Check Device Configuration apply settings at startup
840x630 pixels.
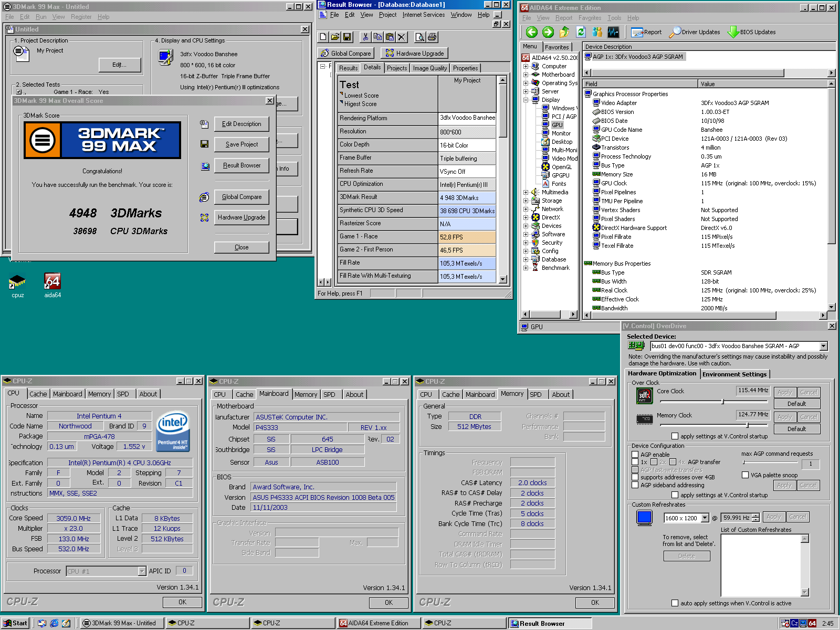[675, 495]
